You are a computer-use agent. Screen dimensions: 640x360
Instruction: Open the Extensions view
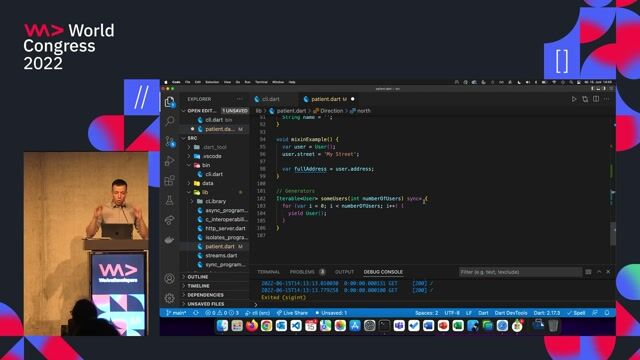(x=170, y=180)
